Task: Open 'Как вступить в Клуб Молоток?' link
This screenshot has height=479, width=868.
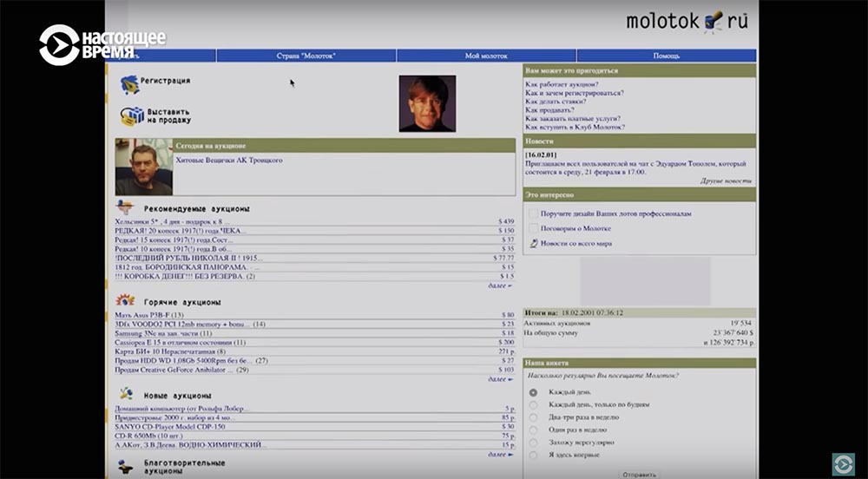Action: coord(575,127)
